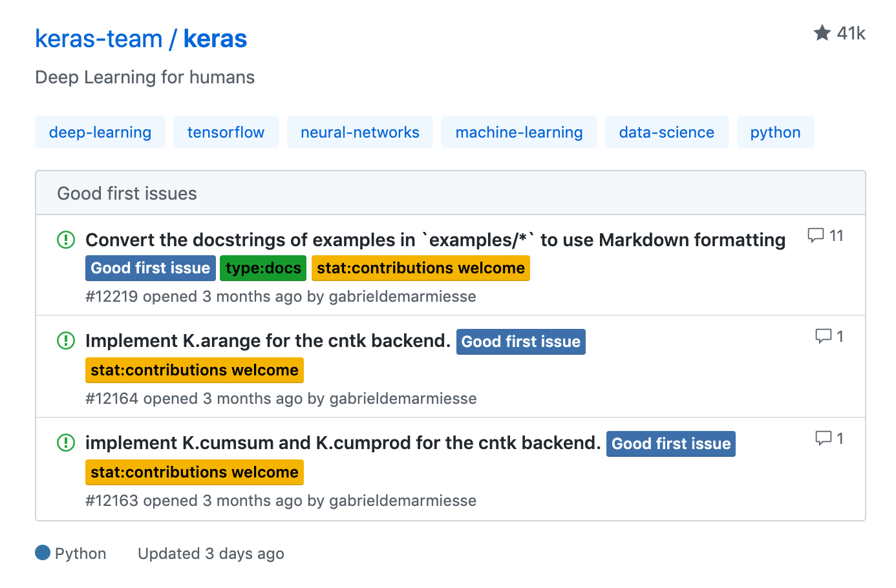Click 'stat:contributions welcome' label on issue #12164

coord(195,370)
